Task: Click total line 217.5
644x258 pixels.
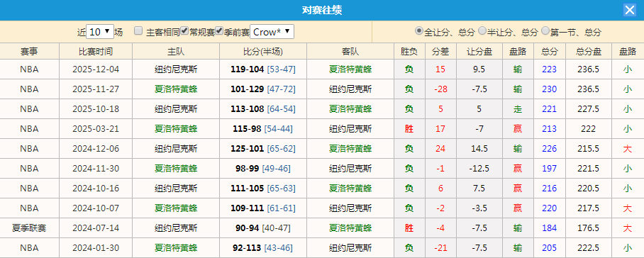Action: 589,208
